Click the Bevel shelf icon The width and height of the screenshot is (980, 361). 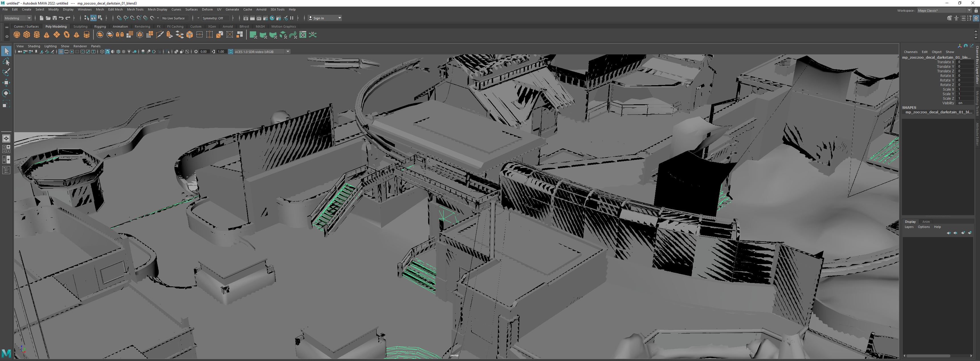(x=189, y=34)
